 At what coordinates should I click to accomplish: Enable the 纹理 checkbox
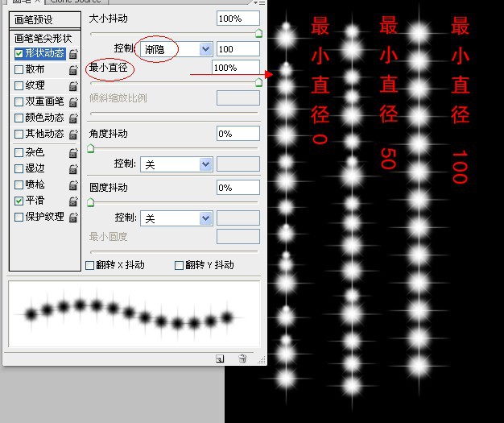click(19, 85)
